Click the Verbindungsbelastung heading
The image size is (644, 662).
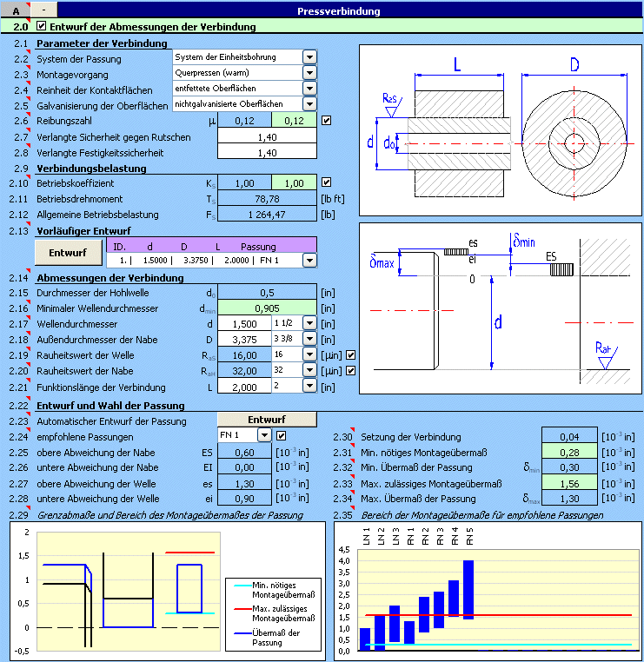coord(91,168)
